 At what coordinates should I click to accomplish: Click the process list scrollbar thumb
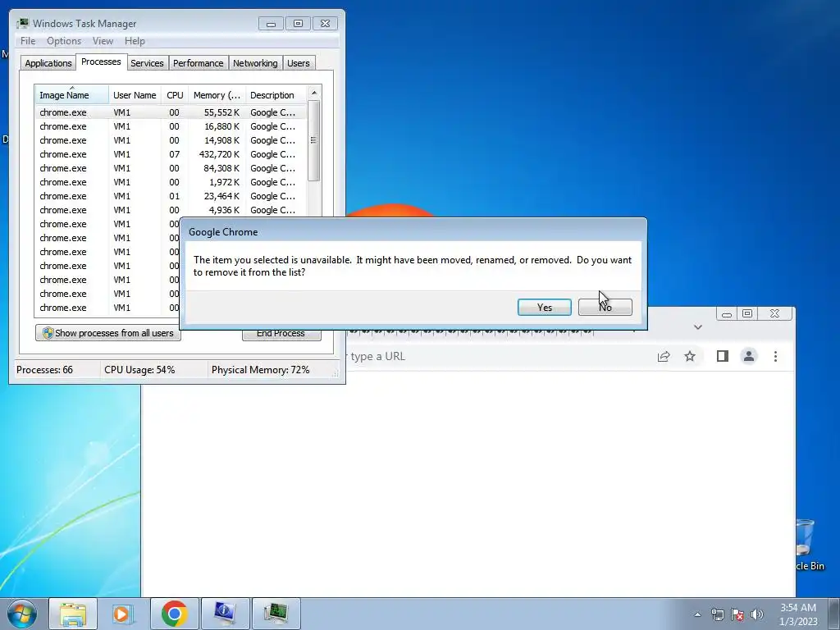pos(314,140)
